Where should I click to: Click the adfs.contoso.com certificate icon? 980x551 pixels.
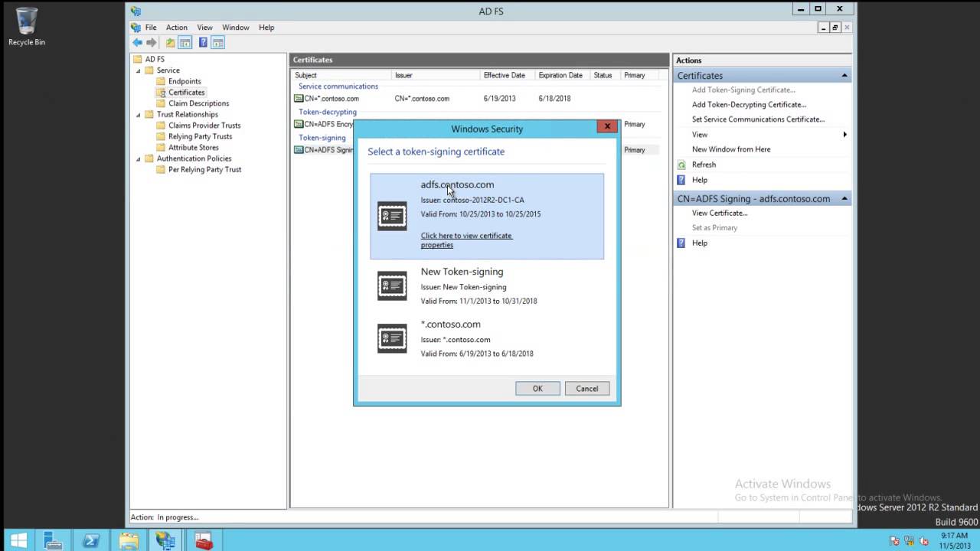(392, 216)
